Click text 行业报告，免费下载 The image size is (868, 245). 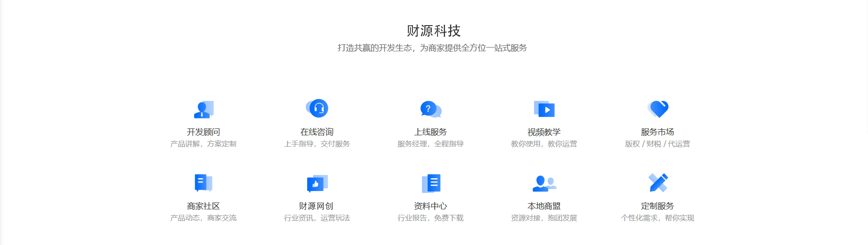[x=430, y=218]
